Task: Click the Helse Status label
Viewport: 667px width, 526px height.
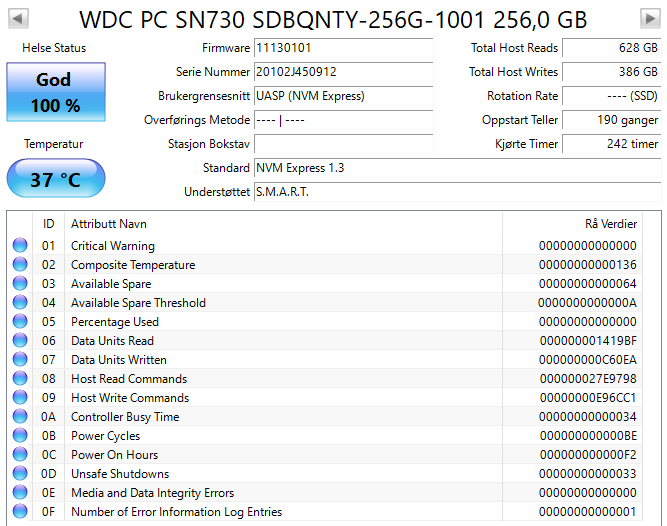Action: 54,48
